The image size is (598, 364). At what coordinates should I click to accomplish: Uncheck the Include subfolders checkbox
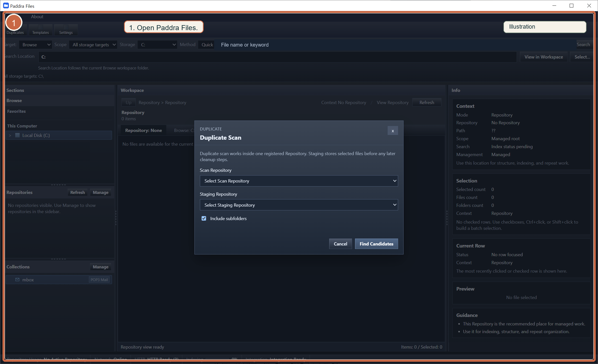point(204,218)
